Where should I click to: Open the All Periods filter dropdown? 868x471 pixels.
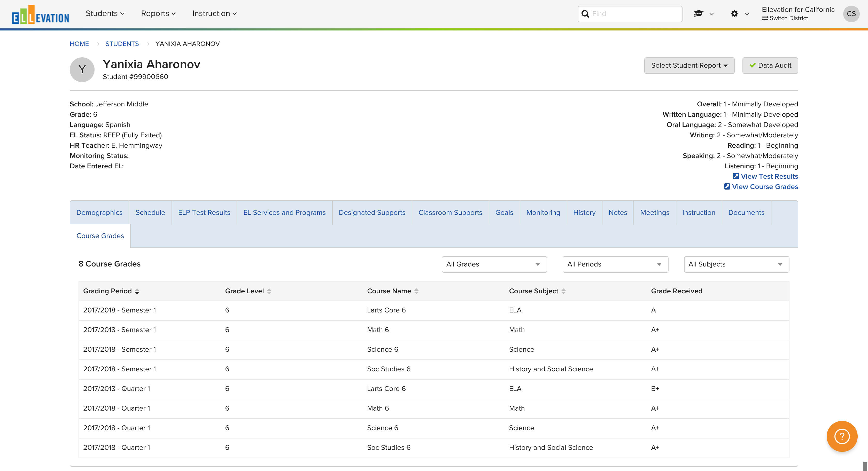tap(615, 264)
